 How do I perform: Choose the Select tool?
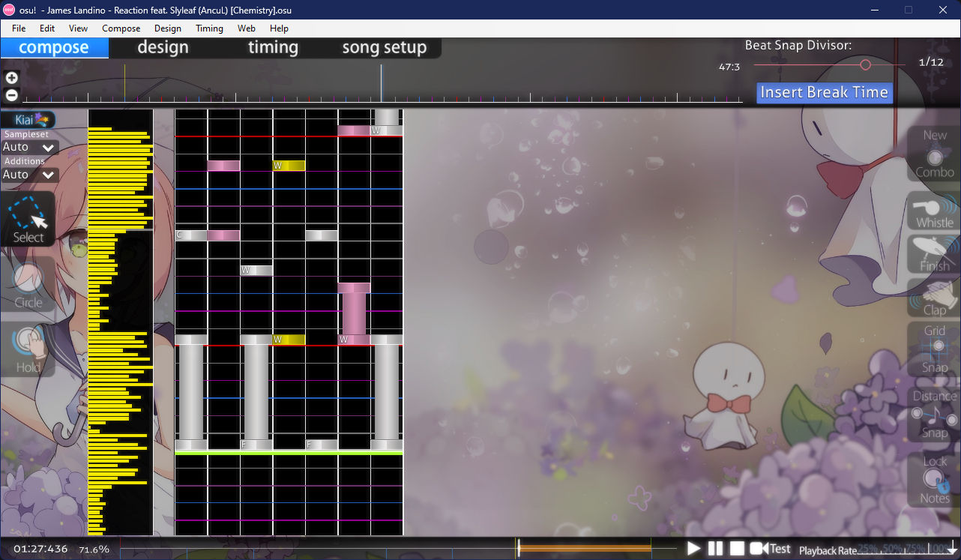[x=28, y=219]
